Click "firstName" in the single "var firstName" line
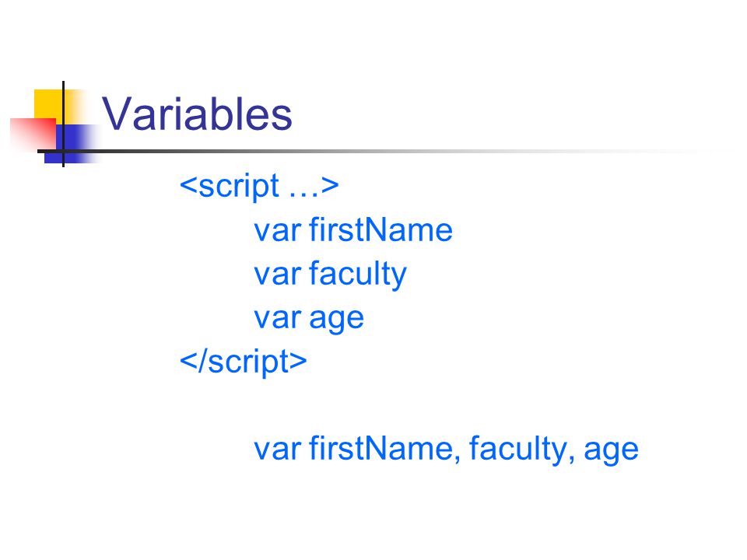This screenshot has height=560, width=747. pos(381,230)
